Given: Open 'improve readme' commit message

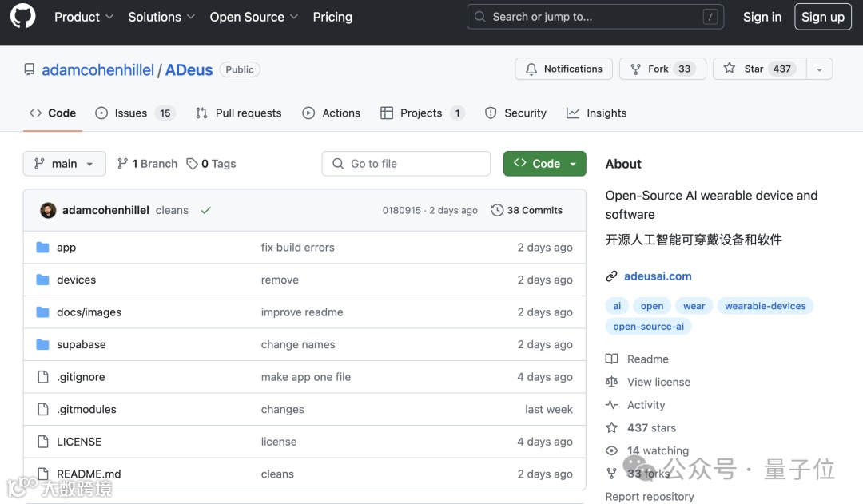Looking at the screenshot, I should [302, 312].
